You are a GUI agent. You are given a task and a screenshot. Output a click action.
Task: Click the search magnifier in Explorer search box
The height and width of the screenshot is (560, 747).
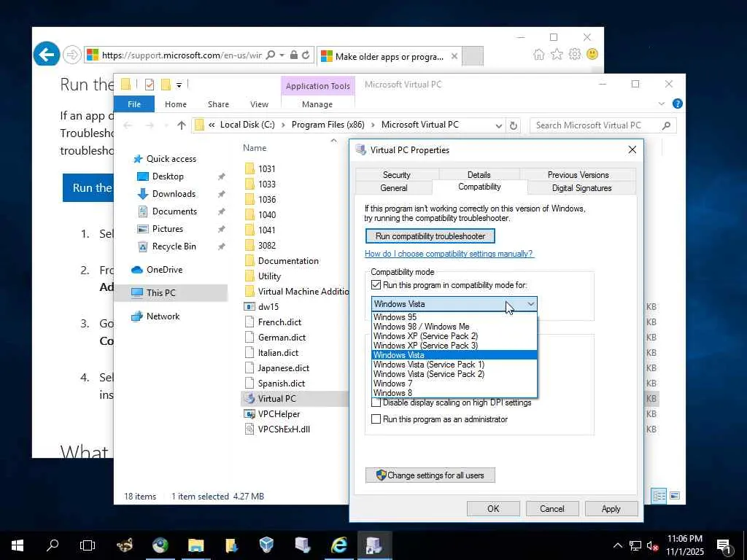point(666,125)
